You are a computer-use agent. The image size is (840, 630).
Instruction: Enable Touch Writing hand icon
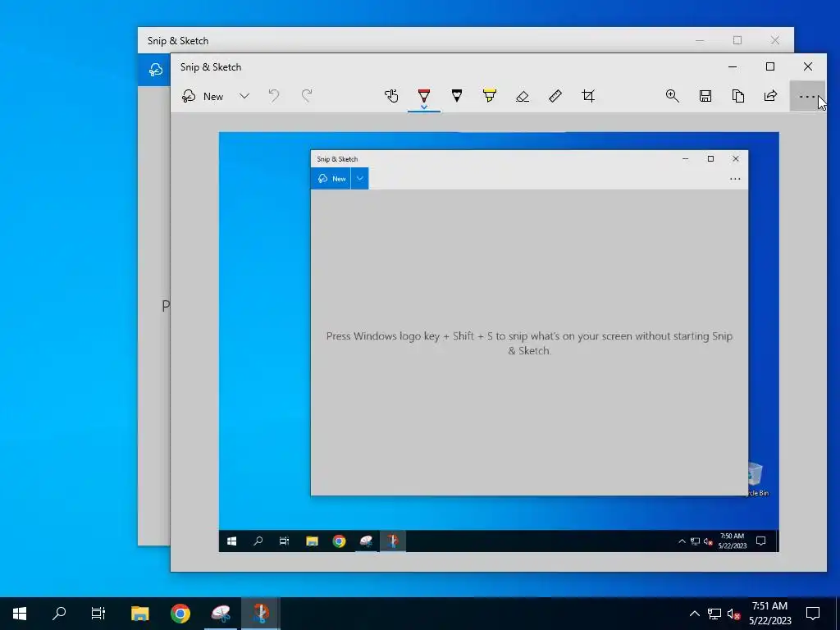pyautogui.click(x=391, y=97)
